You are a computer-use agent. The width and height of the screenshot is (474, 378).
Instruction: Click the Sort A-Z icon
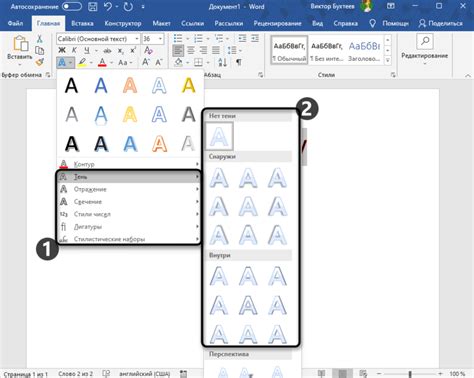222,62
